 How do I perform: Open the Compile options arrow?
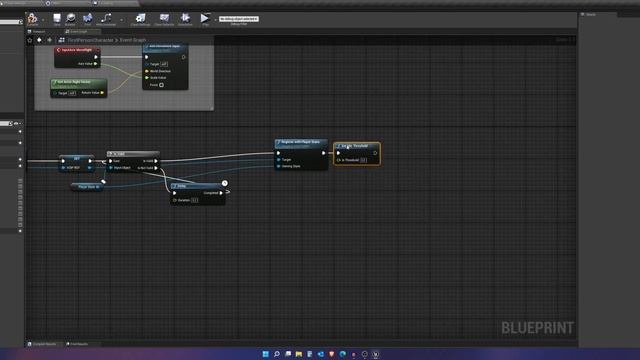coord(43,20)
